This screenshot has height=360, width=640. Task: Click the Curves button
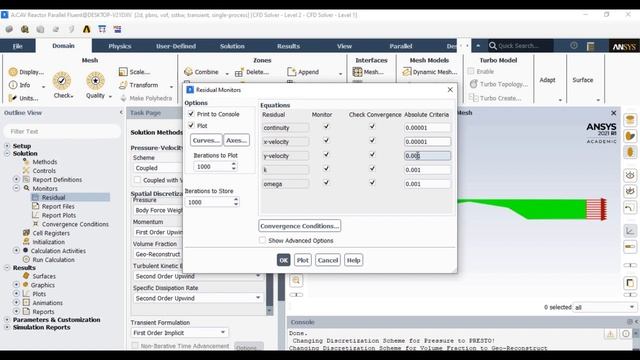point(206,140)
